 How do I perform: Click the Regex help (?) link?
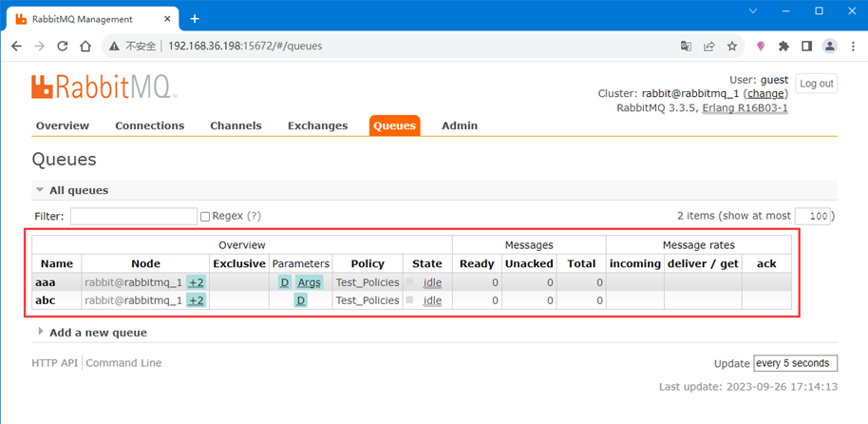[254, 216]
